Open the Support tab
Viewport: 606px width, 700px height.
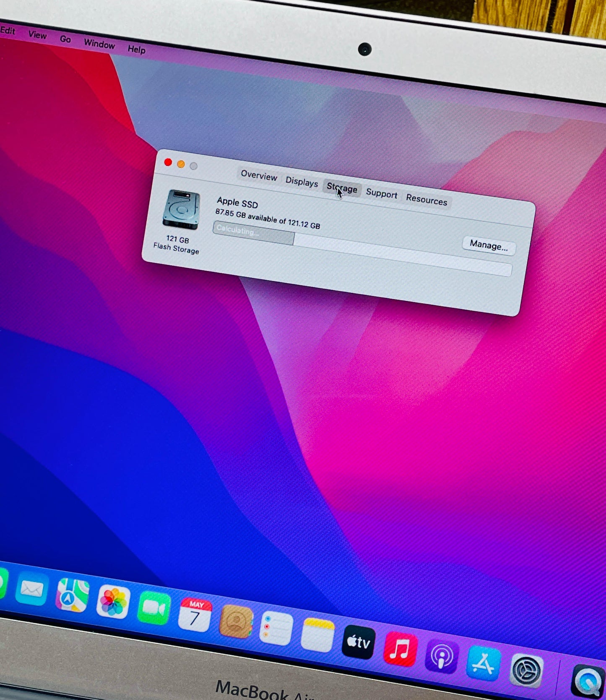tap(381, 193)
